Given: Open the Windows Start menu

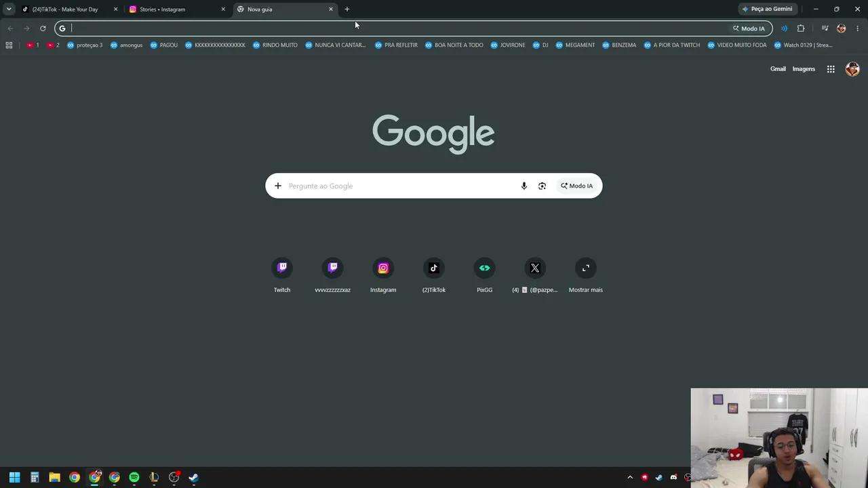Looking at the screenshot, I should tap(15, 477).
